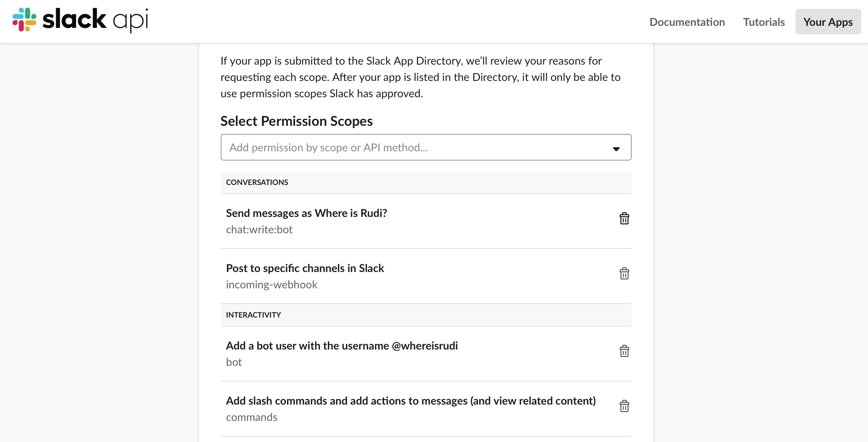The height and width of the screenshot is (442, 868).
Task: Open the Documentation page
Action: coord(687,22)
